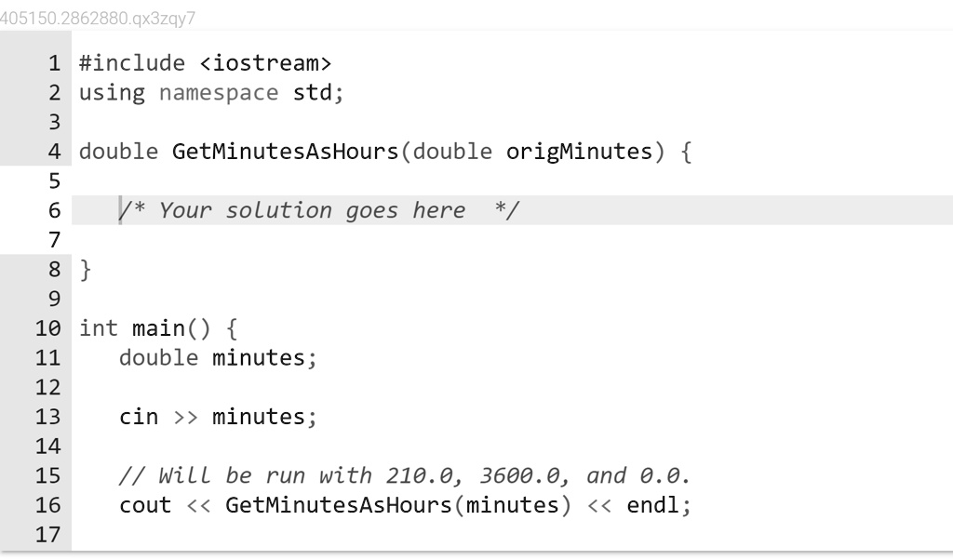Click the cout statement on line 16
This screenshot has height=560, width=953.
406,505
